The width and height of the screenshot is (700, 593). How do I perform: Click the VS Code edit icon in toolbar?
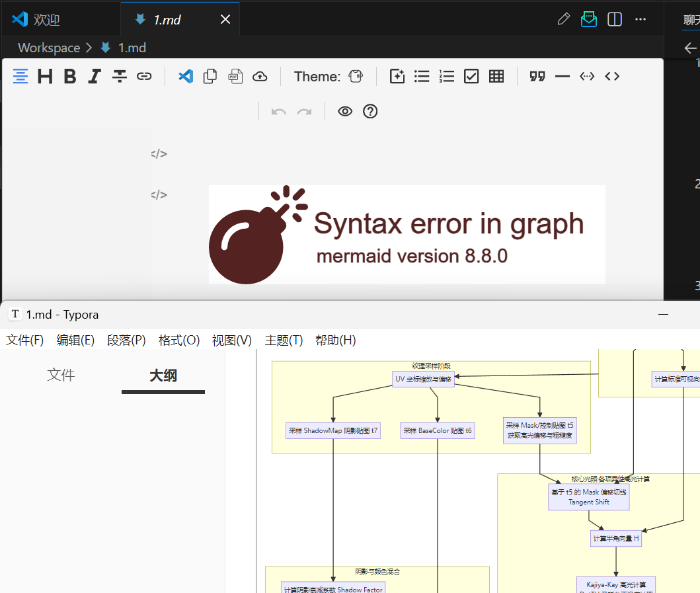click(x=186, y=77)
